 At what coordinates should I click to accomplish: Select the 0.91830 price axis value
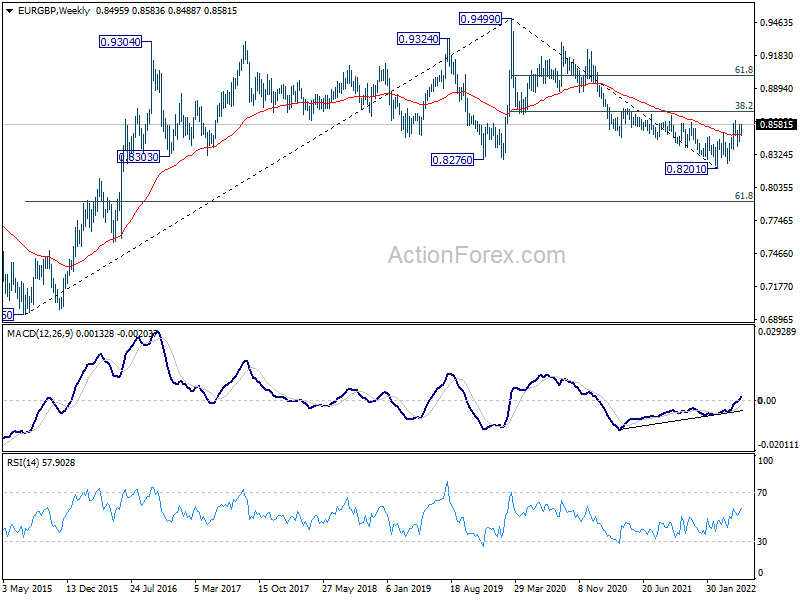[x=777, y=56]
